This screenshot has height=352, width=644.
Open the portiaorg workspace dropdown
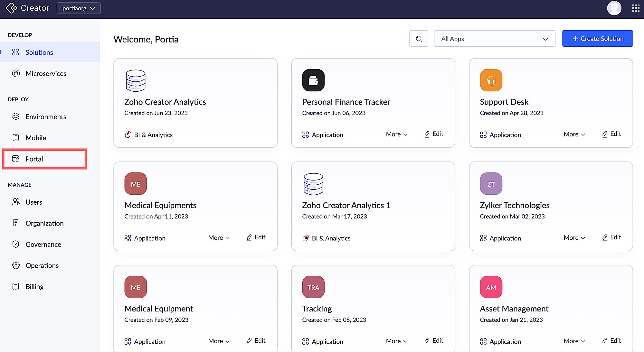tap(79, 8)
